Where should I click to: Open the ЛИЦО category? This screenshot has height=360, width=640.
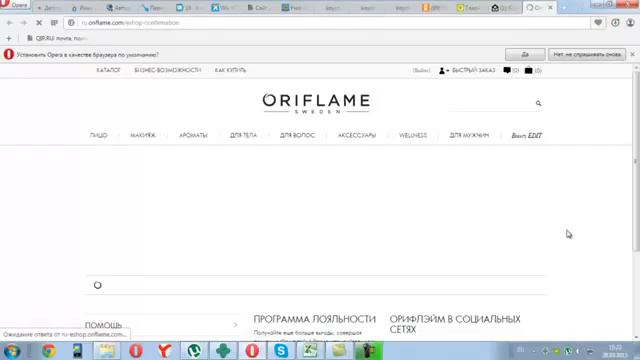[x=98, y=135]
